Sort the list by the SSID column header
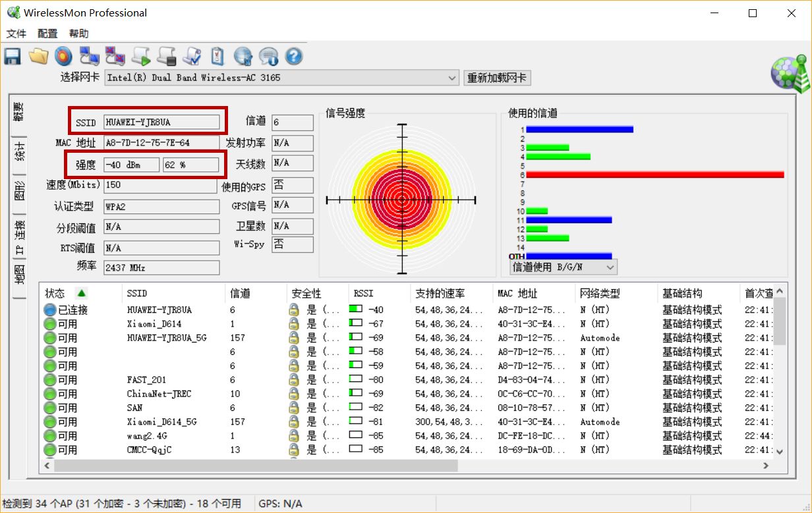Image resolution: width=812 pixels, height=513 pixels. click(175, 293)
